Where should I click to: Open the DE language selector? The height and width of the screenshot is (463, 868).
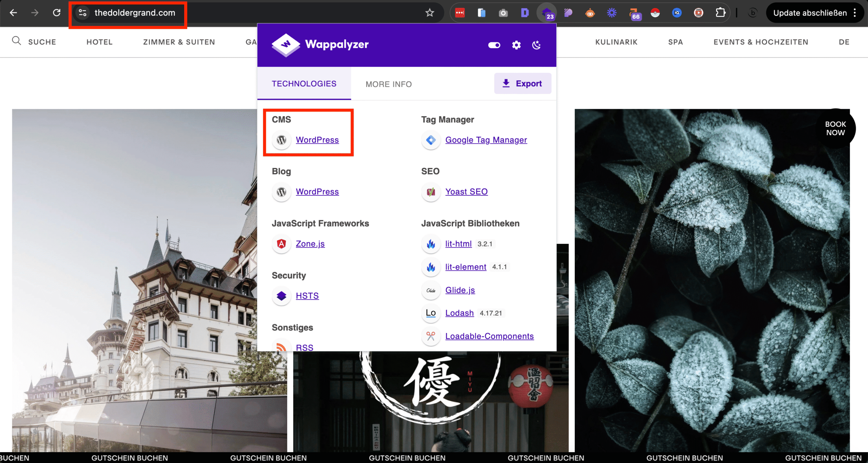click(844, 42)
